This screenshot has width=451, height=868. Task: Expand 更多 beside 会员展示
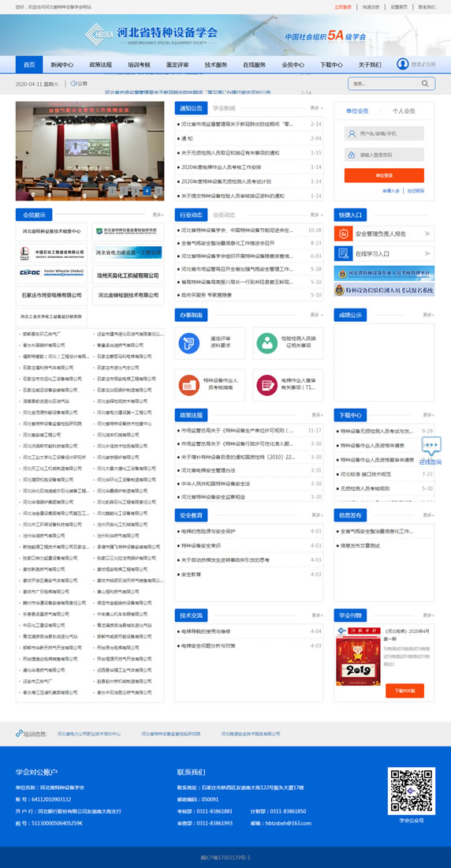click(158, 215)
